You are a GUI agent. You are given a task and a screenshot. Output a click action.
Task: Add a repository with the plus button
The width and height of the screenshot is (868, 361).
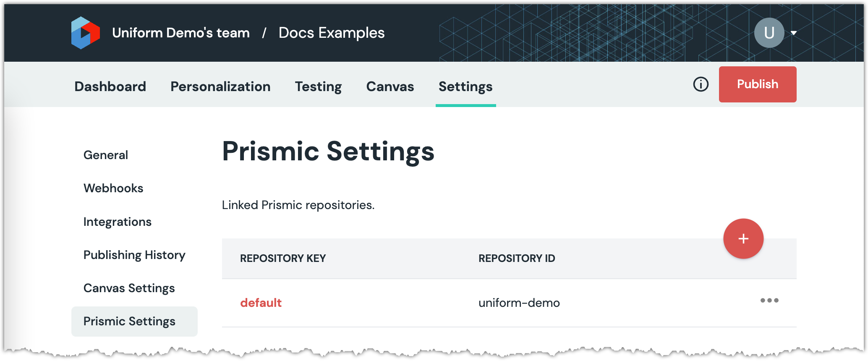coord(743,238)
